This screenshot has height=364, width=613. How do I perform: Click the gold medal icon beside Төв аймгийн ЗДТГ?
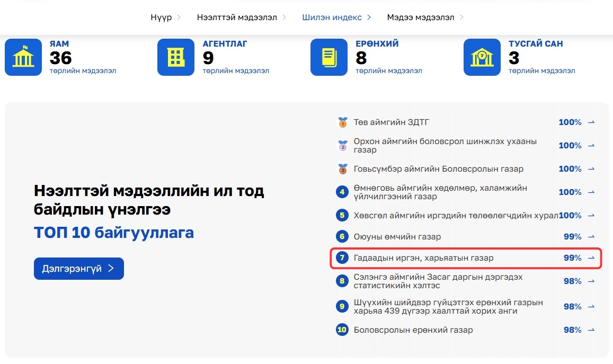click(342, 122)
